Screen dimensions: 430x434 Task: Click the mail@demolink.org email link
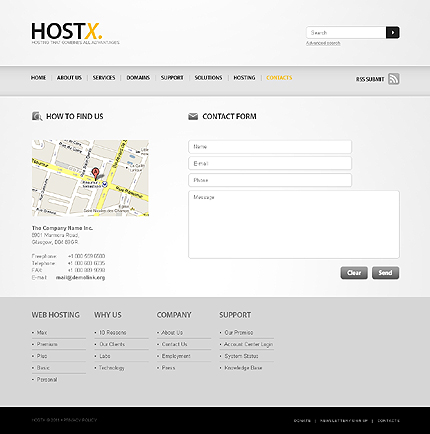[x=80, y=277]
